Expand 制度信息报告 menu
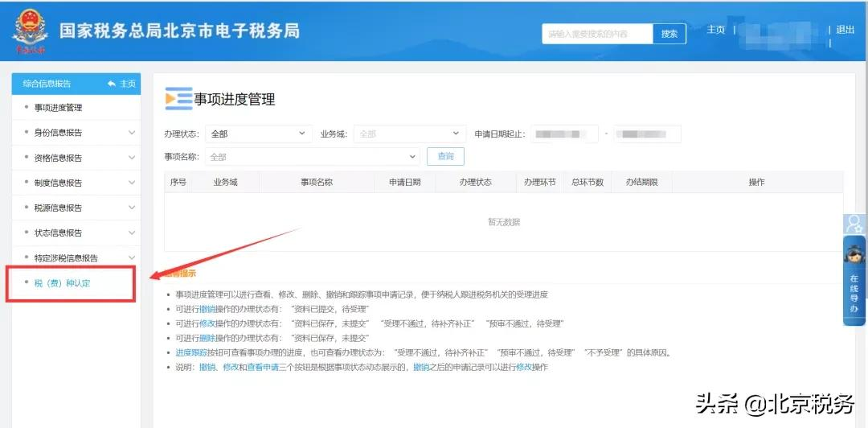Viewport: 868px width, 428px height. pos(76,183)
